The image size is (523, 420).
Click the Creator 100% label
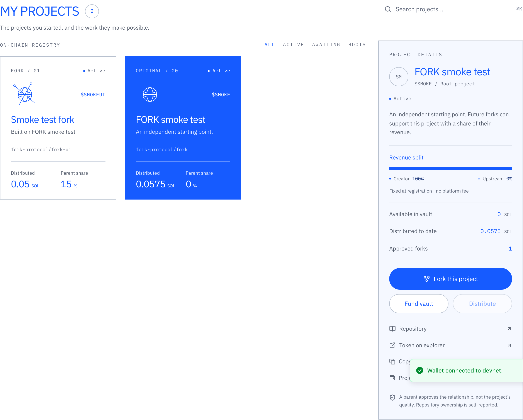[406, 179]
